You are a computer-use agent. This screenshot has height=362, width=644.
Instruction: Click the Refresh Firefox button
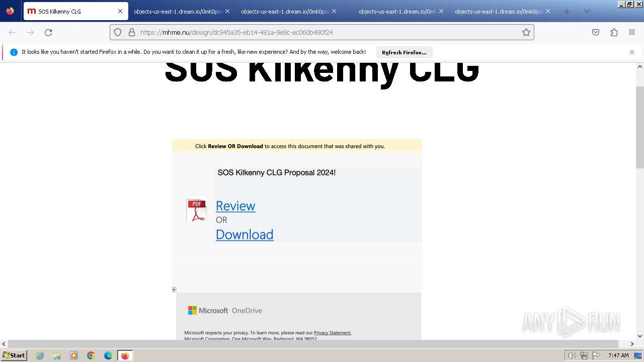click(x=404, y=52)
